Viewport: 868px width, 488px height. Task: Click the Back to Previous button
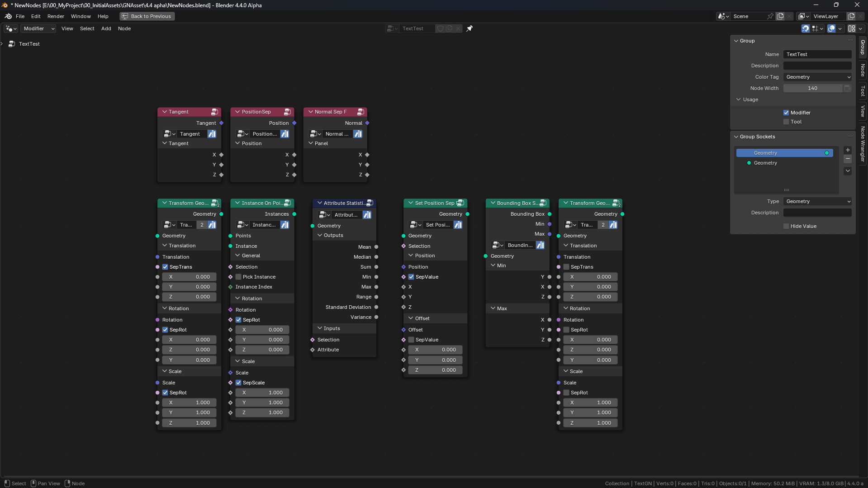147,16
